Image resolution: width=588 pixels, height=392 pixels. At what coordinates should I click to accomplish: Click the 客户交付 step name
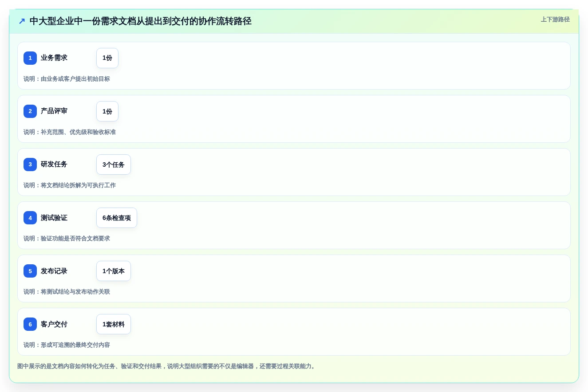(54, 324)
